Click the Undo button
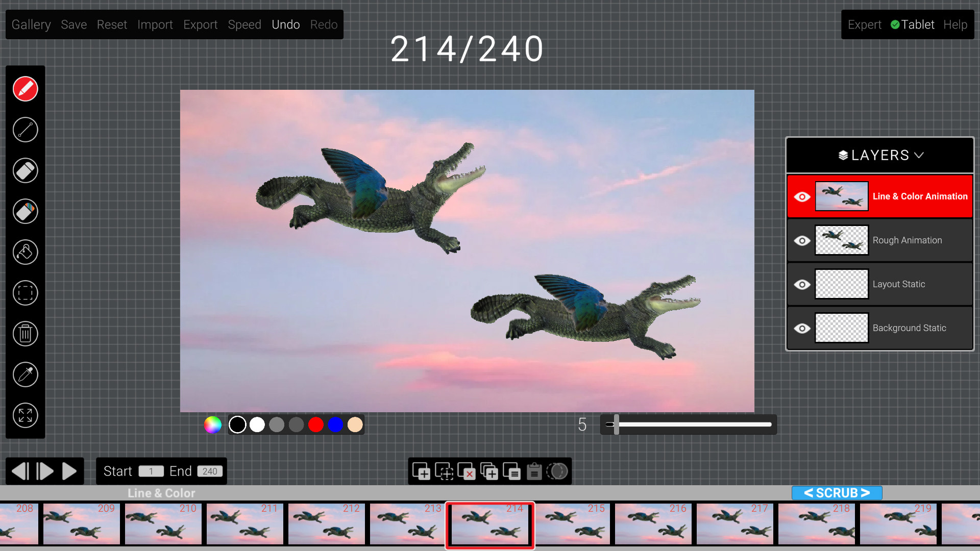The width and height of the screenshot is (980, 551). [285, 24]
